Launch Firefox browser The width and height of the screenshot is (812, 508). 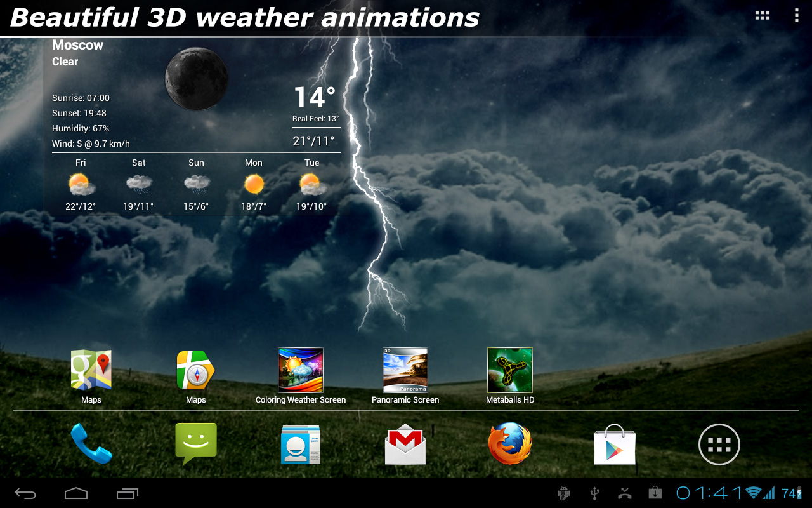tap(510, 444)
